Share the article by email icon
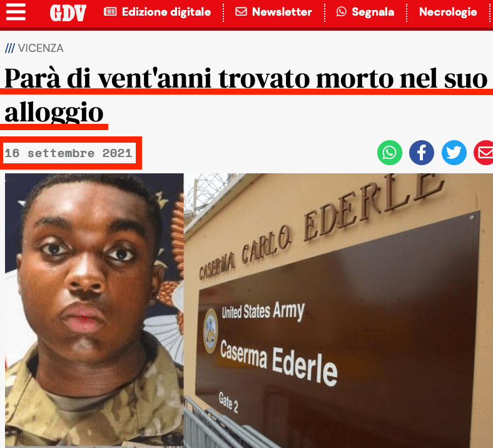 point(484,153)
